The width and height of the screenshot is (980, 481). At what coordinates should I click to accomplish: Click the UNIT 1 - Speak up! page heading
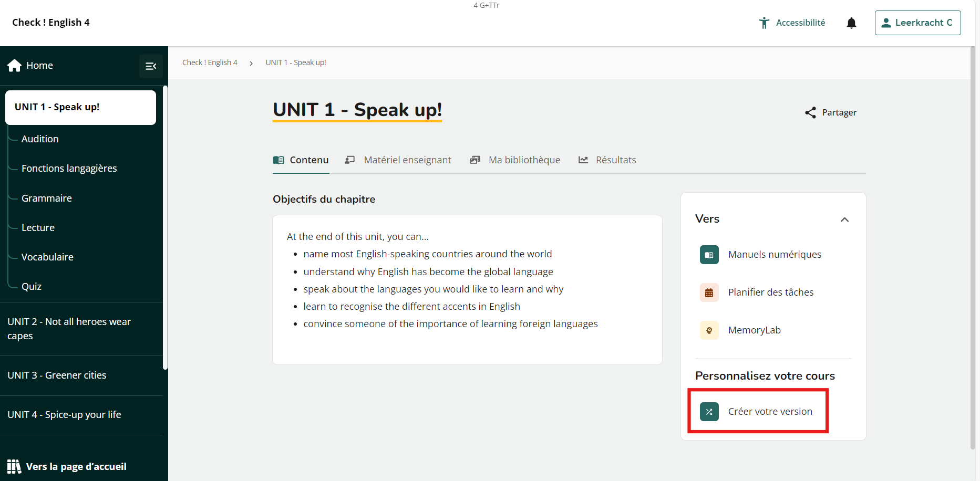[357, 110]
